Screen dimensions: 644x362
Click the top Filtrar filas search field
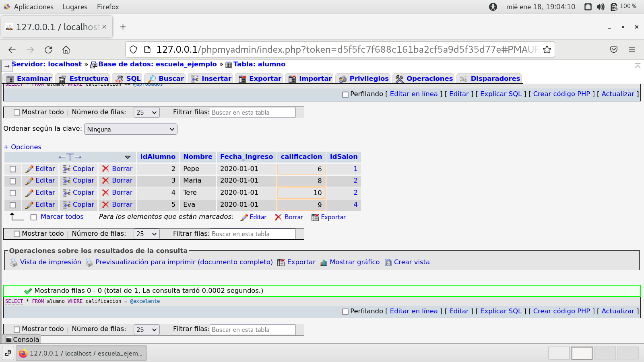coord(252,113)
